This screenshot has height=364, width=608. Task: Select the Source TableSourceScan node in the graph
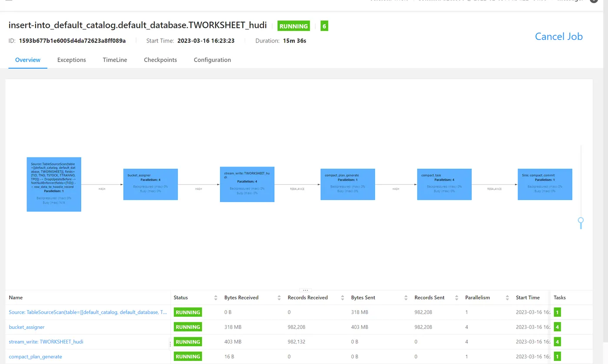click(x=54, y=184)
